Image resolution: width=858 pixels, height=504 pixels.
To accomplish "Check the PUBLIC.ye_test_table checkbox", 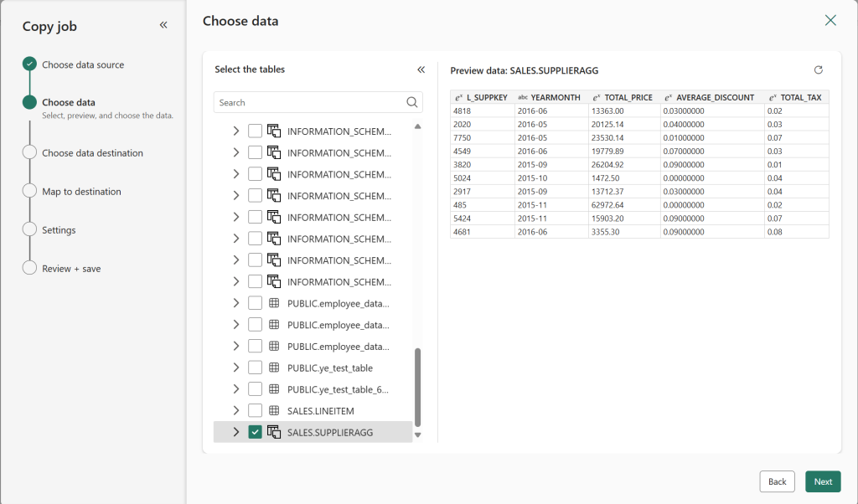I will coord(255,367).
